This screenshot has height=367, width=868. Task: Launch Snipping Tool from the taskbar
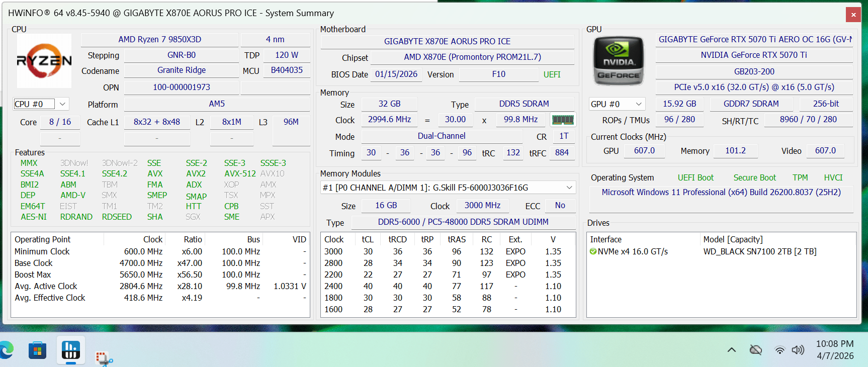pos(104,358)
